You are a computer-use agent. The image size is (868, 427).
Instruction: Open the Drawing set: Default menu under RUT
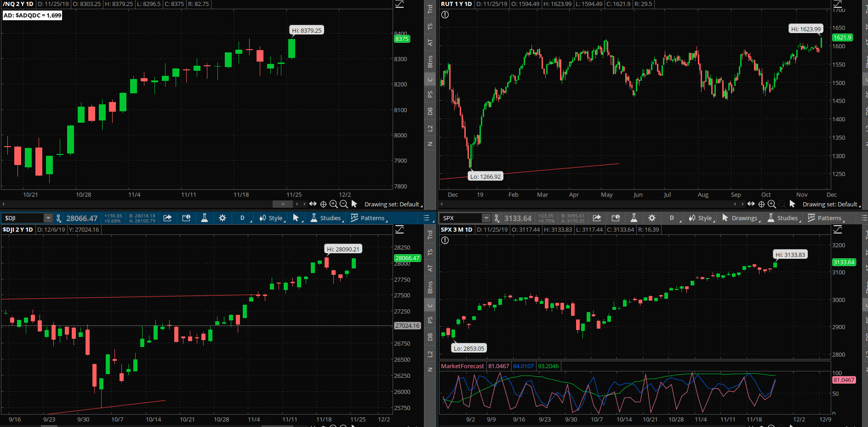coord(831,204)
